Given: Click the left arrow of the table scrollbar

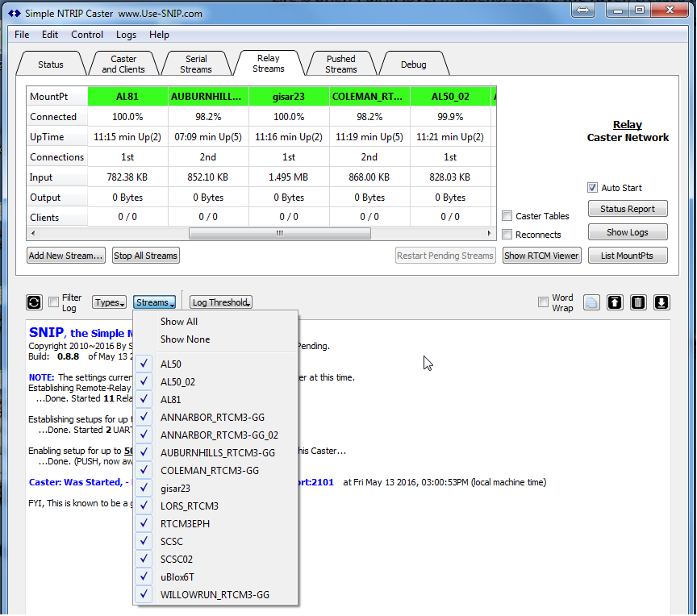Looking at the screenshot, I should click(32, 234).
